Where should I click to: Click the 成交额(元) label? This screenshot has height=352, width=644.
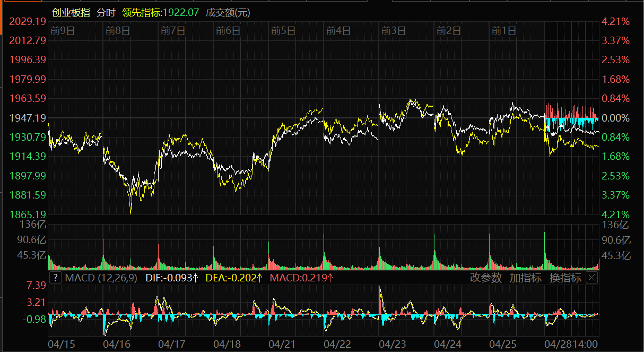pyautogui.click(x=228, y=12)
